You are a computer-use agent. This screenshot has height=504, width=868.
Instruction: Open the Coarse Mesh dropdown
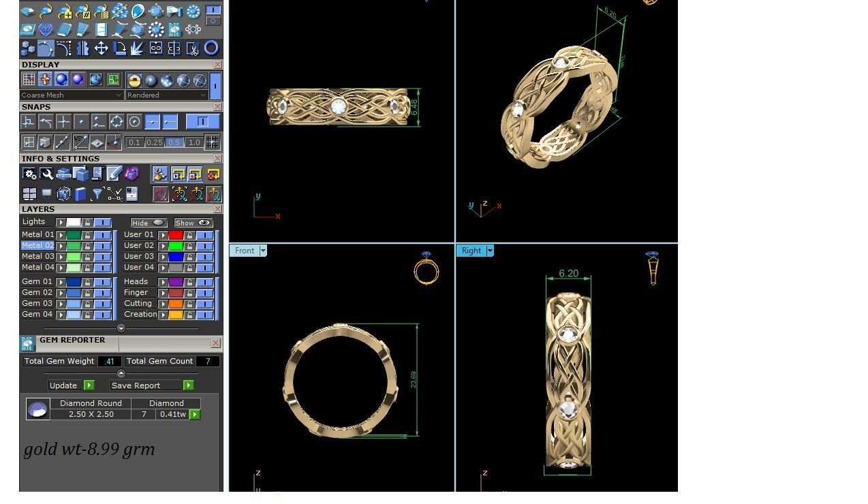(x=72, y=95)
